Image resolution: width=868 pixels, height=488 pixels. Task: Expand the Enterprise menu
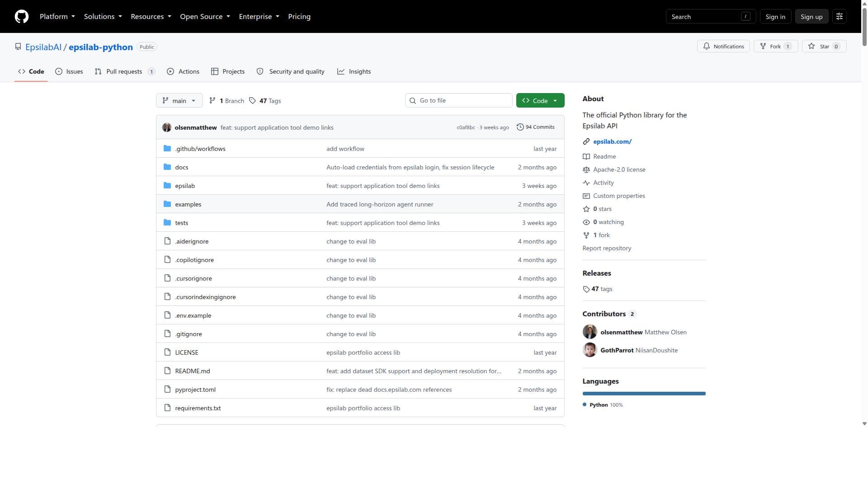click(x=259, y=17)
